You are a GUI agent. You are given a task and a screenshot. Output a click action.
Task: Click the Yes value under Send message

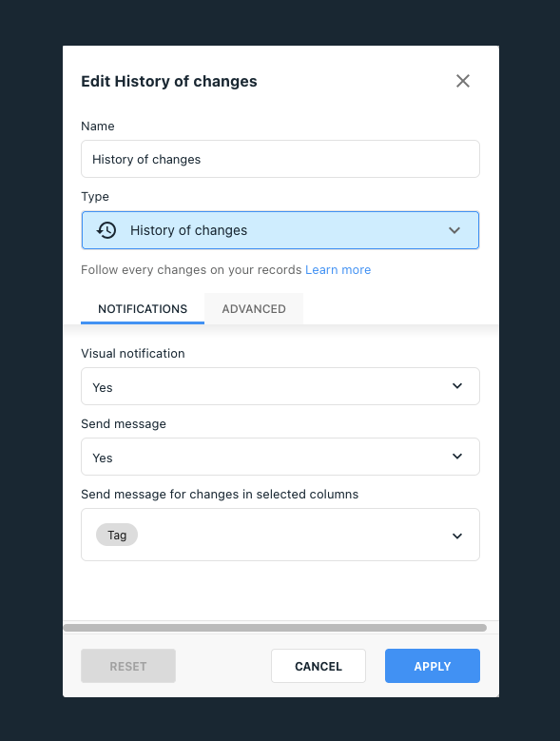[x=103, y=458]
